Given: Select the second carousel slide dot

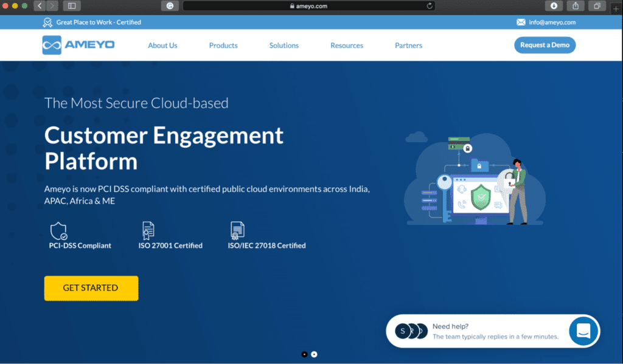Looking at the screenshot, I should pyautogui.click(x=314, y=354).
